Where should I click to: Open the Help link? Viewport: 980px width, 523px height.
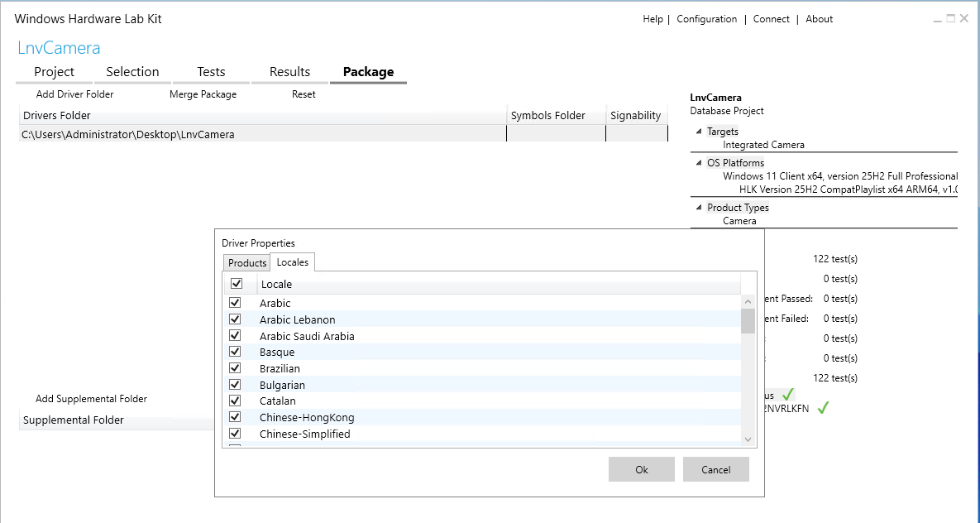point(653,19)
